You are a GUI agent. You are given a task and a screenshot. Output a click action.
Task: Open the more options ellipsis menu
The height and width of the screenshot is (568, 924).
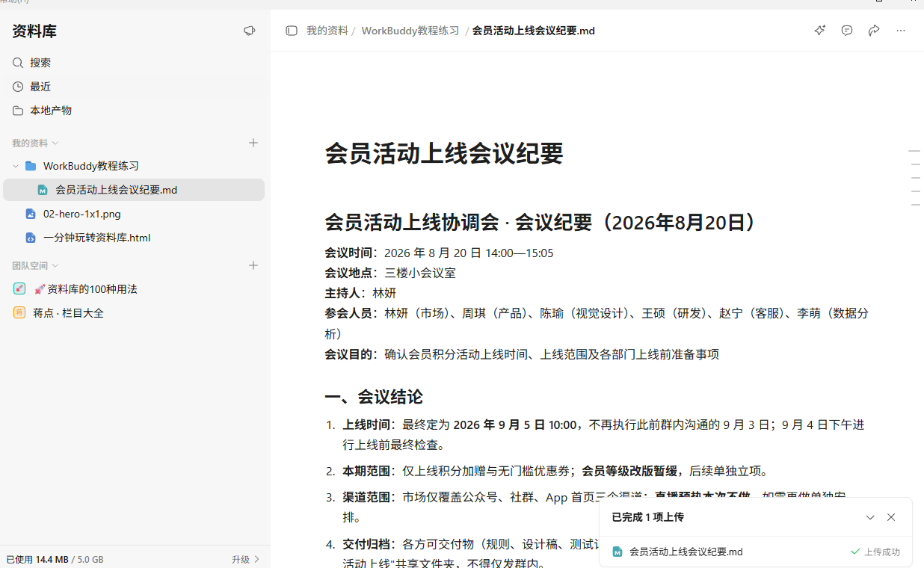tap(901, 31)
